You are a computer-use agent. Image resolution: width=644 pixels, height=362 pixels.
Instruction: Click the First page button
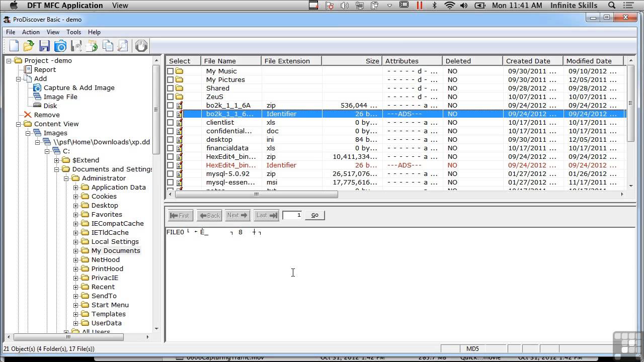(180, 215)
